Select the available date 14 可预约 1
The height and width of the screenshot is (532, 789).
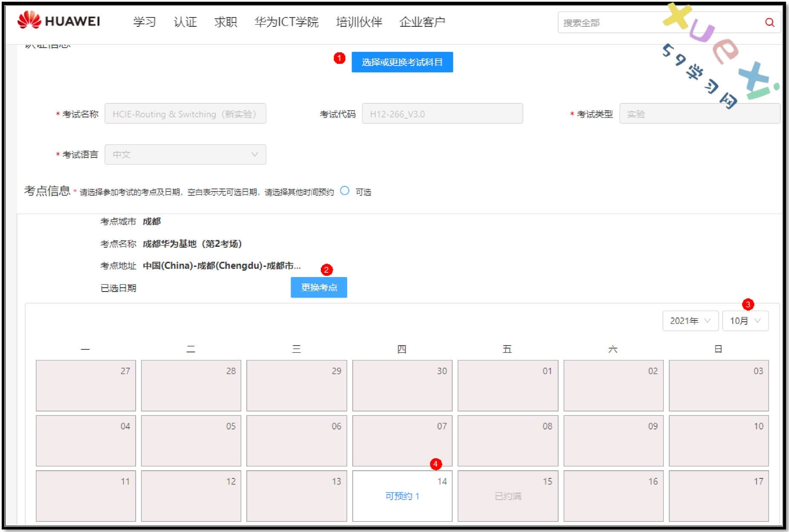tap(402, 496)
